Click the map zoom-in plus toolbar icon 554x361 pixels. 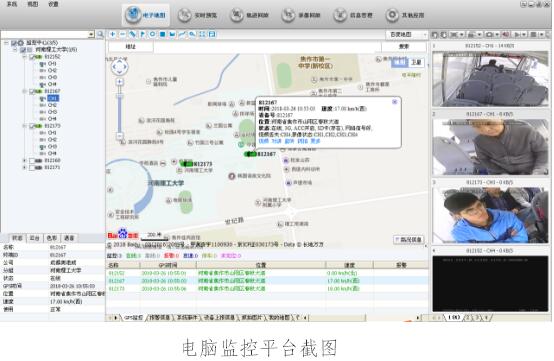113,34
